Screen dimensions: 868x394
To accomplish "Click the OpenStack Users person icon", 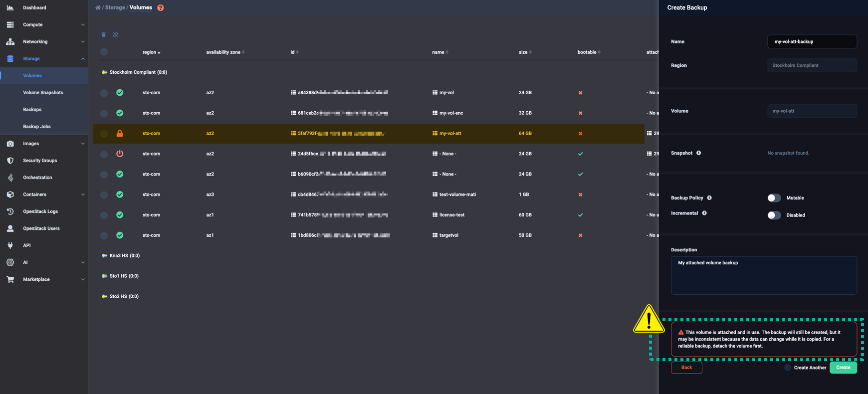I will 10,228.
